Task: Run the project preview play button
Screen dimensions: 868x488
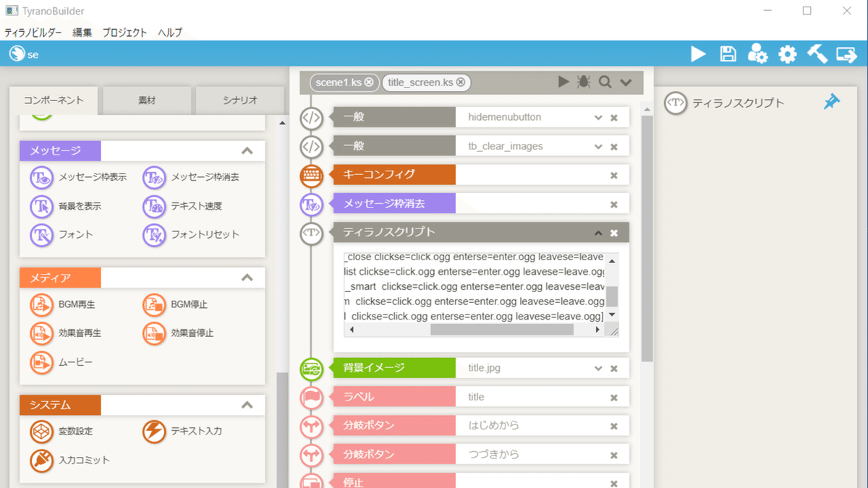Action: 698,54
